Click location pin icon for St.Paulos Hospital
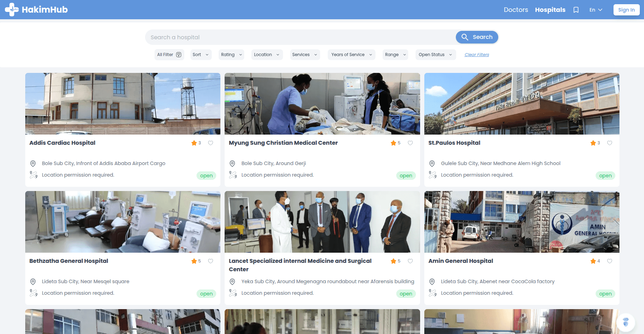 [x=432, y=164]
